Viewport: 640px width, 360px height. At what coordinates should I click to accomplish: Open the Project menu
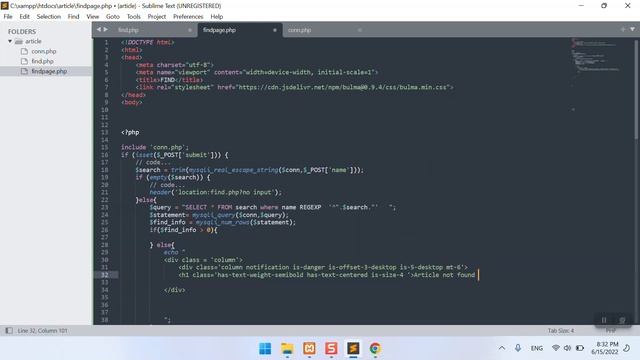pos(157,17)
